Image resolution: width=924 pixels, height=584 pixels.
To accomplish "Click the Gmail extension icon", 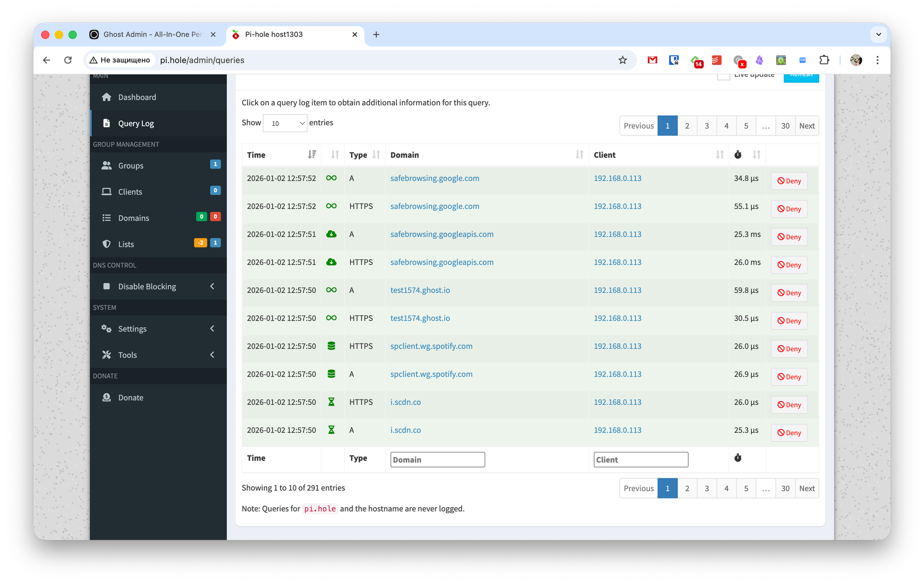I will pos(652,60).
